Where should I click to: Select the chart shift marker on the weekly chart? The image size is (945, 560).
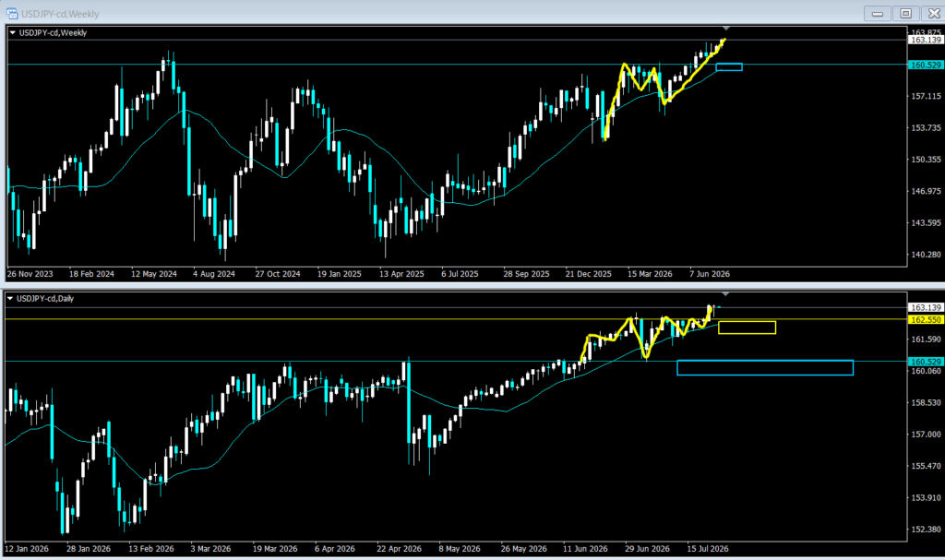coord(725,29)
